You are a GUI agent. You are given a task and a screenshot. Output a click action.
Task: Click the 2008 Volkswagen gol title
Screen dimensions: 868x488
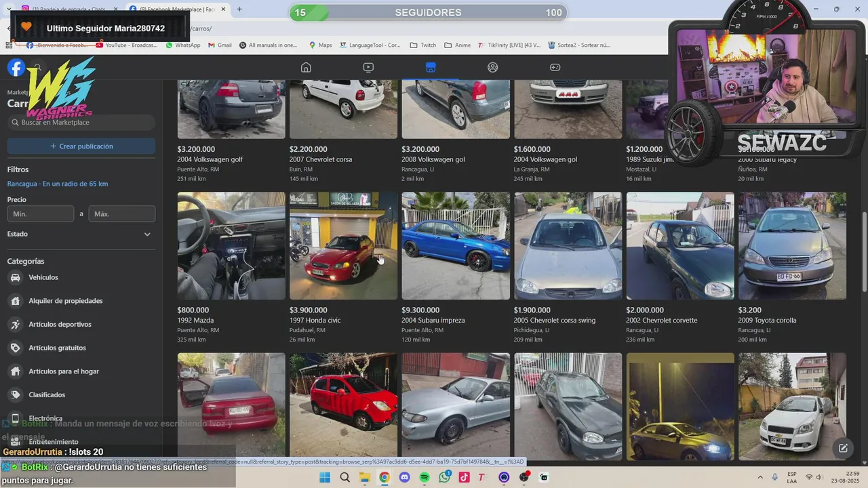point(432,160)
